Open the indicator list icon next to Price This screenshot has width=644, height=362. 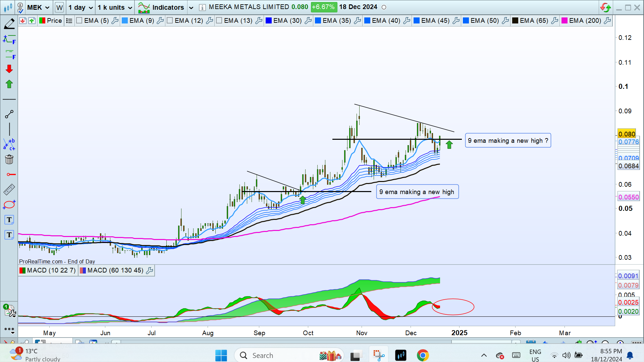[69, 21]
